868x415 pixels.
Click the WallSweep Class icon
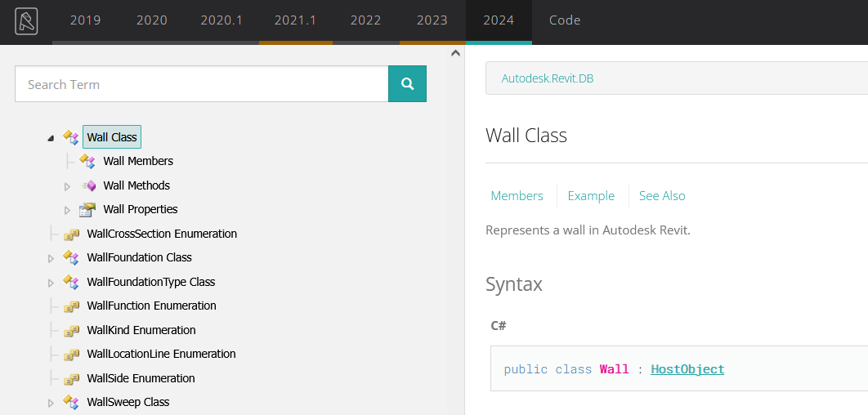(x=71, y=402)
